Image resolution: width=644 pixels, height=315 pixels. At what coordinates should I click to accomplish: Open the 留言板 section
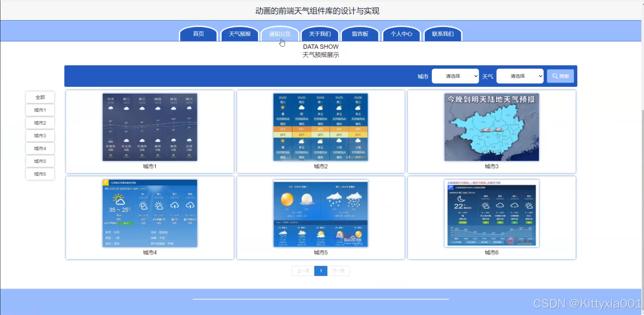pos(360,34)
